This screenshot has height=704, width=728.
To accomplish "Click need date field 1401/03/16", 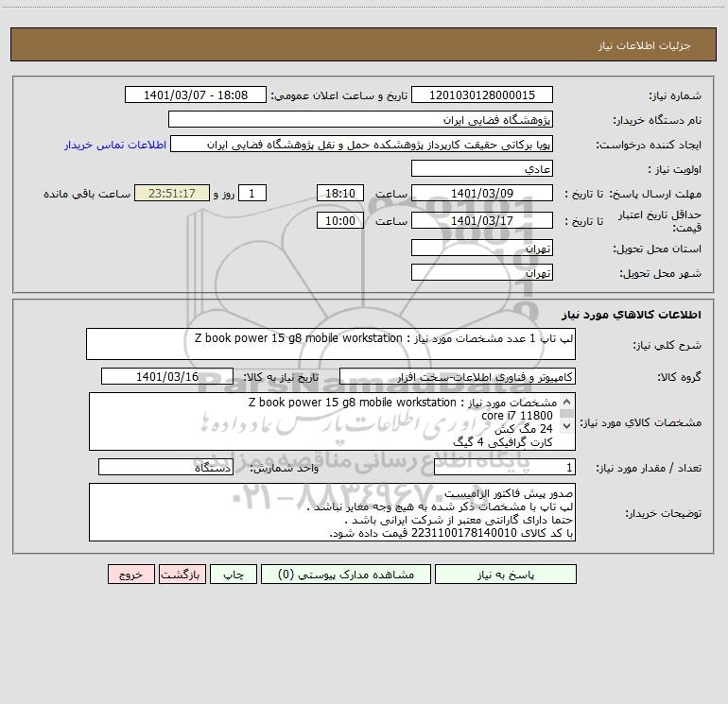I will (167, 376).
